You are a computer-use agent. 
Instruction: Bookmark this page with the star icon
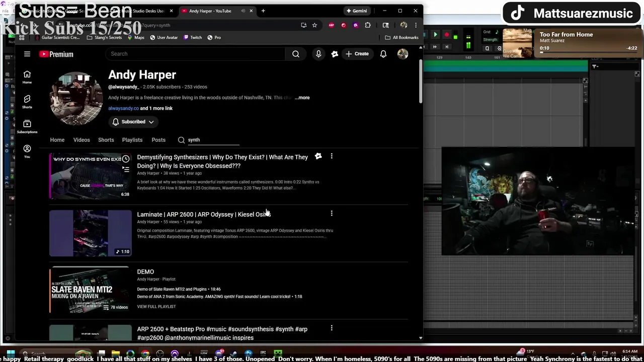pos(314,25)
